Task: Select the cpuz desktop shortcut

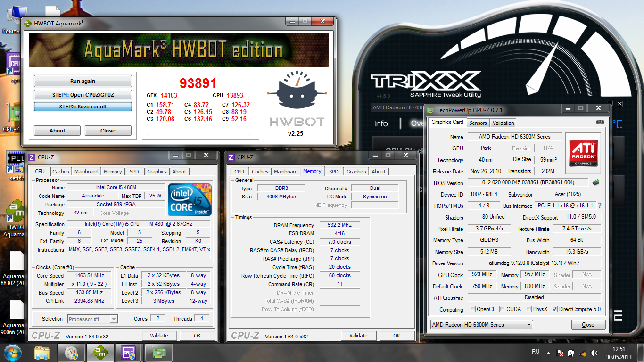Action: 15,68
